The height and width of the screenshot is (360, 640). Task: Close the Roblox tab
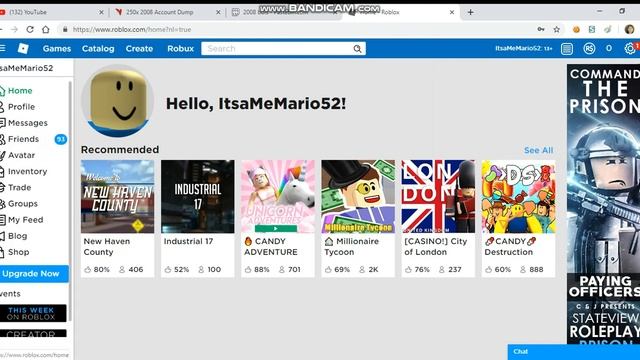click(452, 12)
